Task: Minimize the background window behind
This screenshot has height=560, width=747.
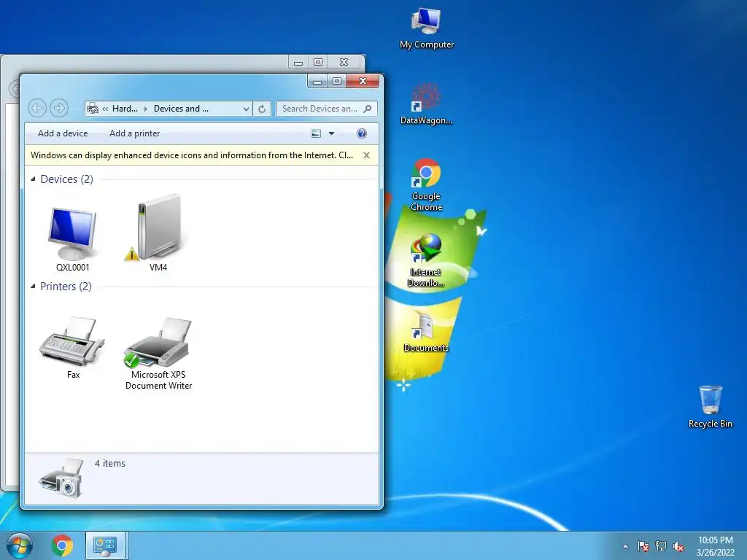Action: (x=298, y=62)
